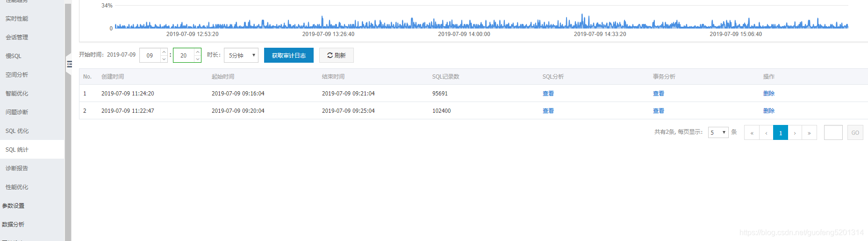This screenshot has width=868, height=241.
Task: Open 参数设置 in the sidebar
Action: click(13, 206)
